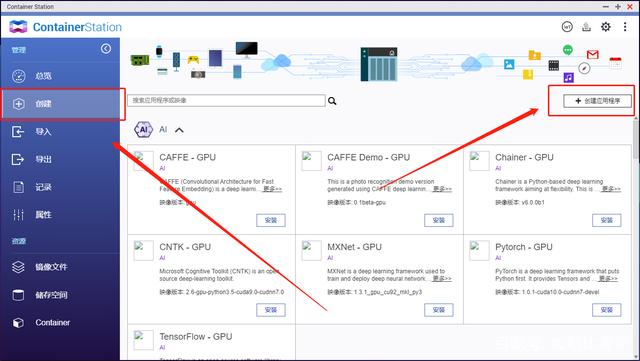
Task: Open the import/download tray icon in header
Action: point(587,27)
